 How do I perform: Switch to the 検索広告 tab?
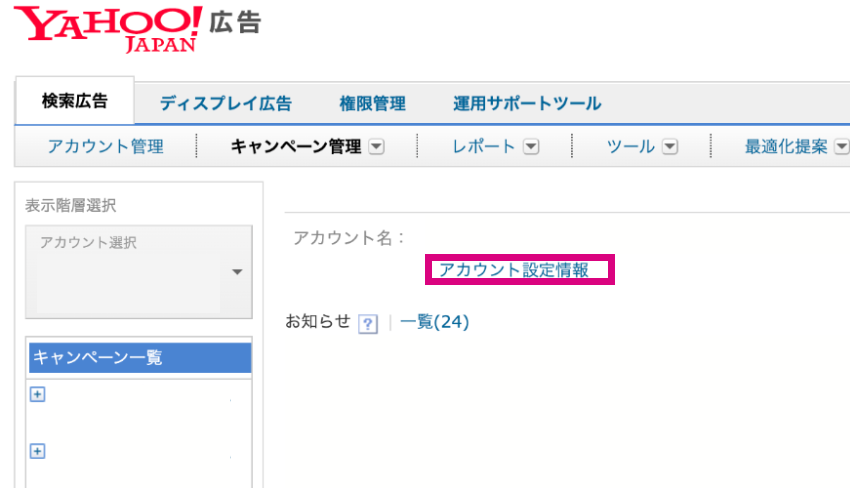(75, 101)
